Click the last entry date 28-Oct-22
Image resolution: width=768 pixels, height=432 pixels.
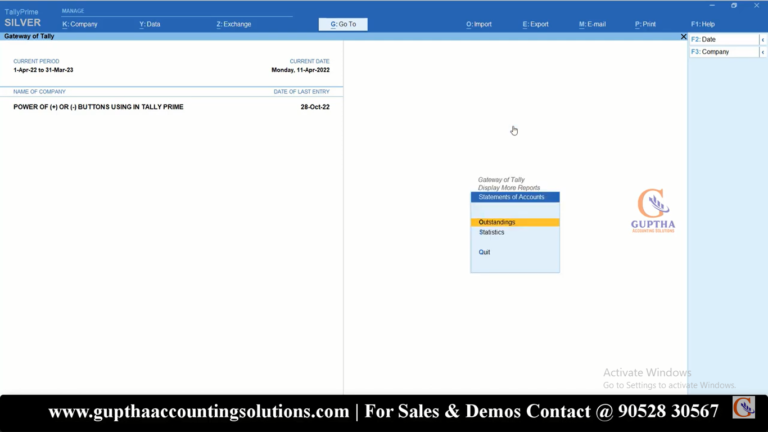(x=315, y=107)
